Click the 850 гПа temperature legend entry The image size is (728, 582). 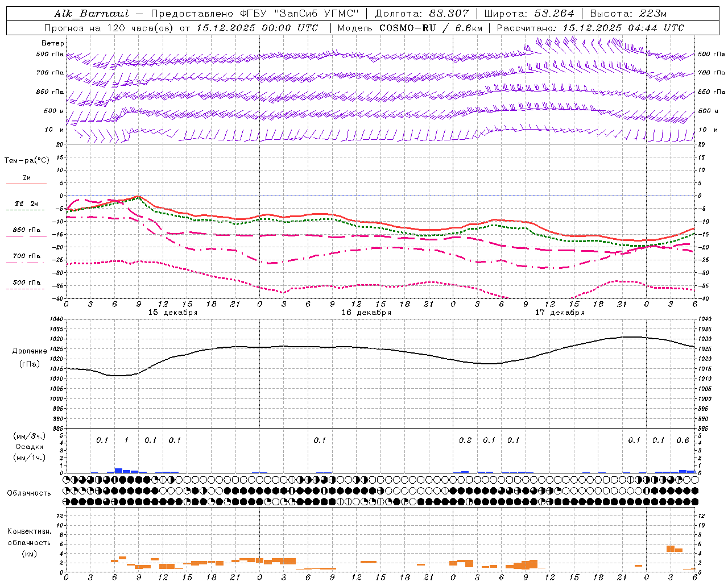(27, 230)
